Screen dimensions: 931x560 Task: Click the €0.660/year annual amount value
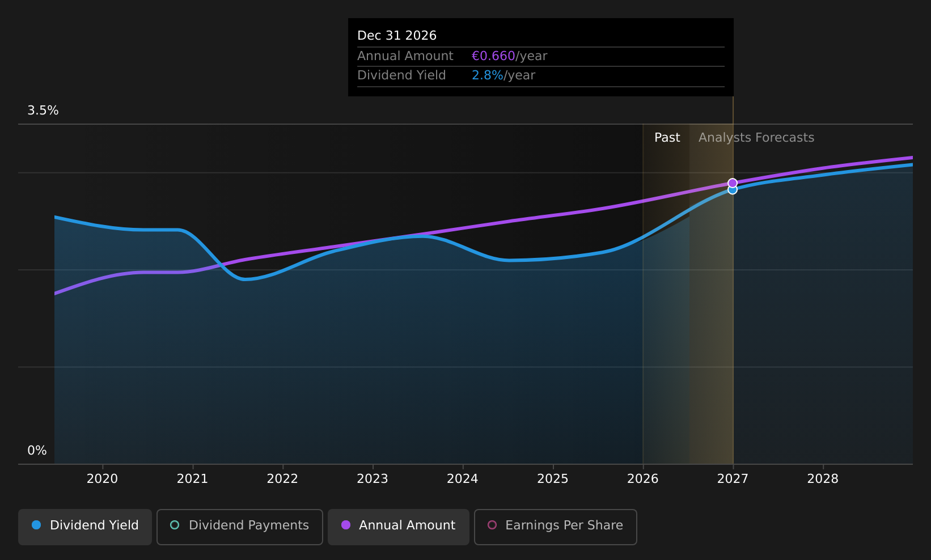509,56
